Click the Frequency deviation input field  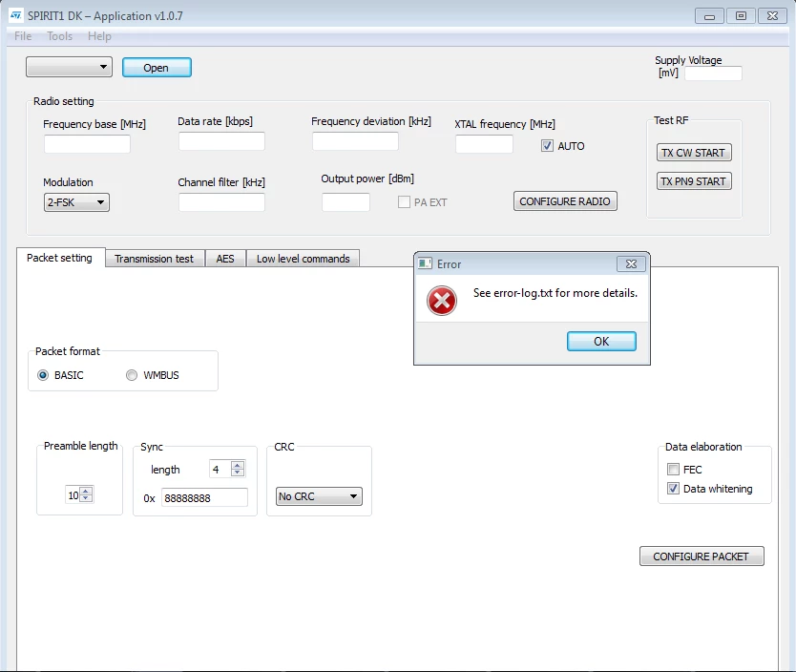click(x=355, y=141)
